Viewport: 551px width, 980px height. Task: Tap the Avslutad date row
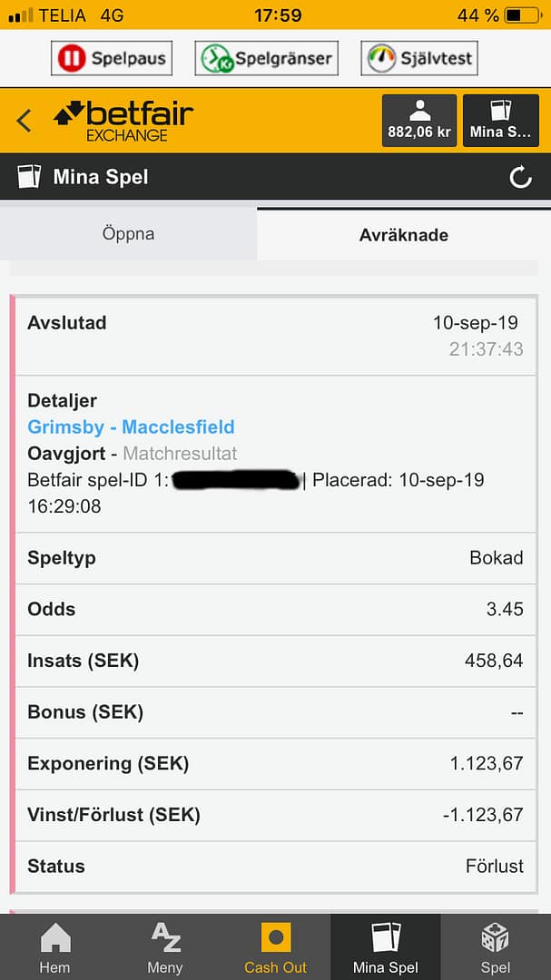tap(275, 337)
